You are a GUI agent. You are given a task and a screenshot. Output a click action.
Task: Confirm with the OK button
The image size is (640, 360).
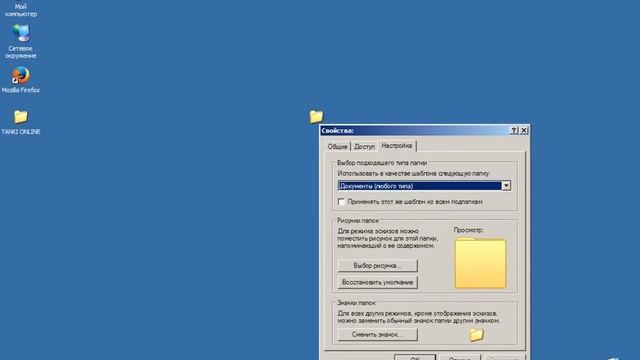point(415,358)
